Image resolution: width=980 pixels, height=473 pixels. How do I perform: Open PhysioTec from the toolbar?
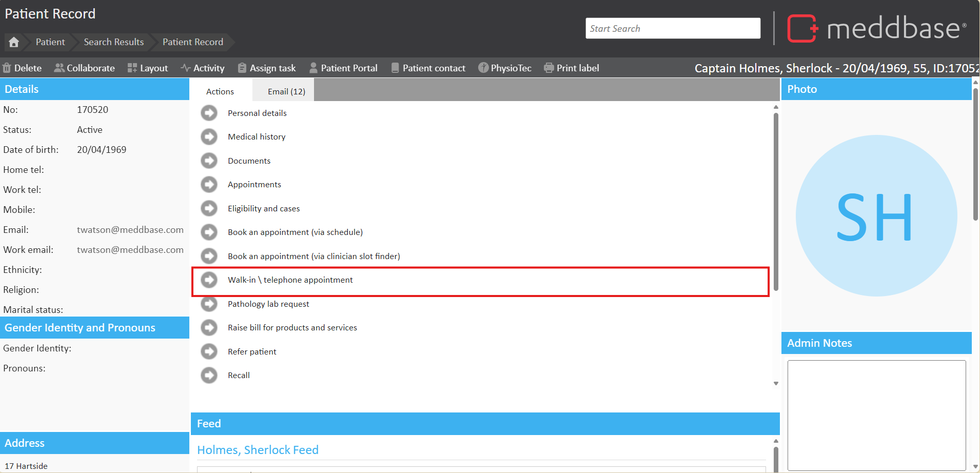coord(505,68)
